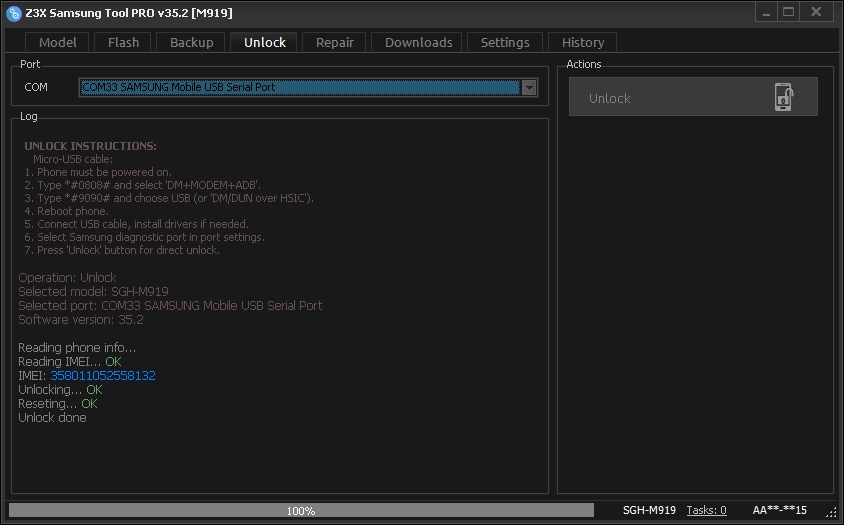Click the "UNLOCK INSTRUCTIONS:" heading
The height and width of the screenshot is (525, 844).
90,146
